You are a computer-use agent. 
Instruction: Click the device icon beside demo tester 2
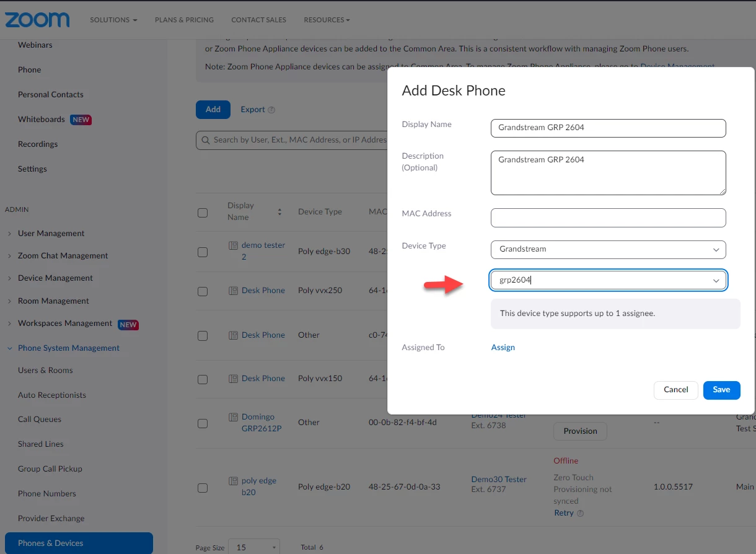pyautogui.click(x=234, y=245)
